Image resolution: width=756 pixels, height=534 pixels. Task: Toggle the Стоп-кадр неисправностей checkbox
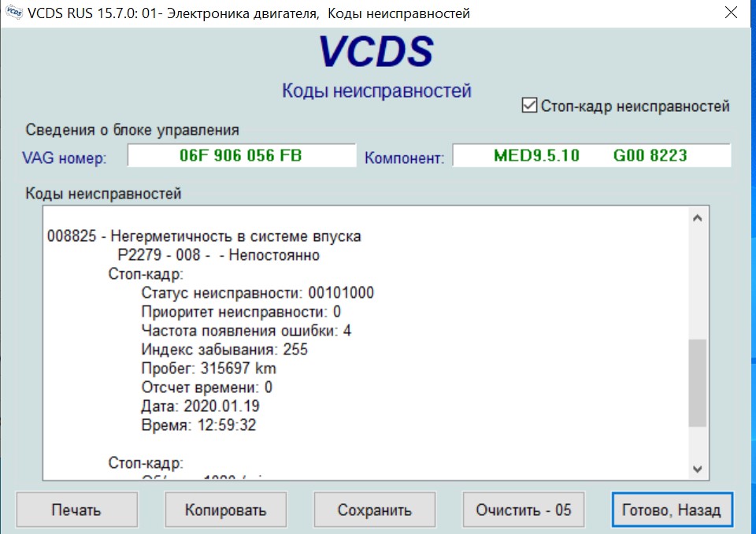(529, 106)
